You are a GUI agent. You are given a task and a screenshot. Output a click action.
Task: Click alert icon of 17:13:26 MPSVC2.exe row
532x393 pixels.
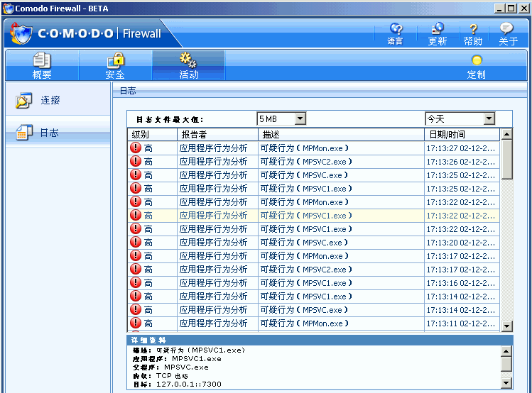tap(136, 161)
